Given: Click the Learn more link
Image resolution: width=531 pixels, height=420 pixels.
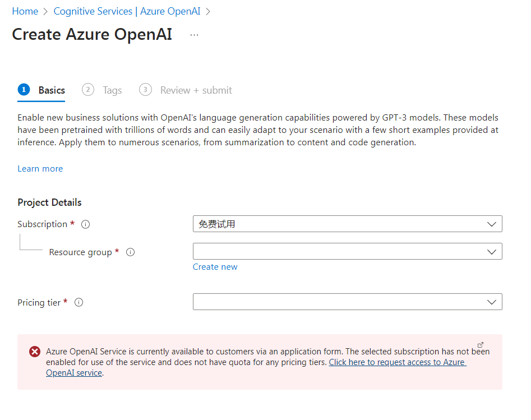Looking at the screenshot, I should coord(40,169).
